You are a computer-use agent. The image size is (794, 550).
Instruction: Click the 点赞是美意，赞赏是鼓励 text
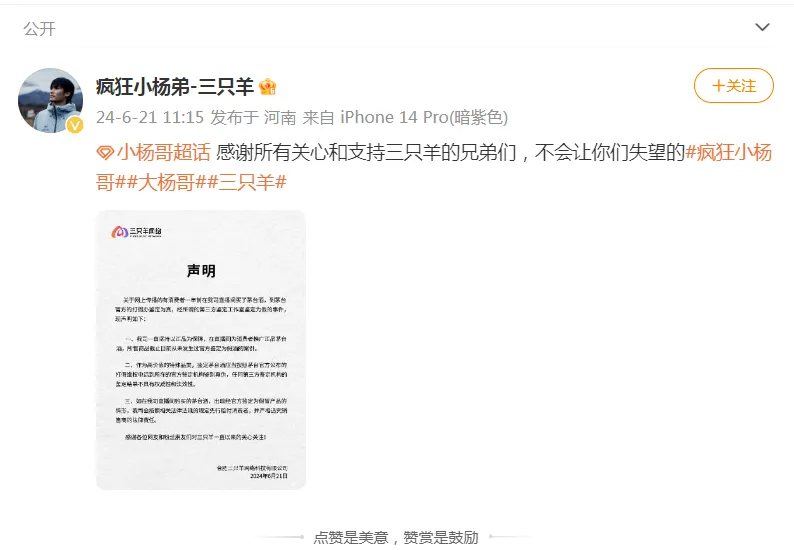click(396, 537)
